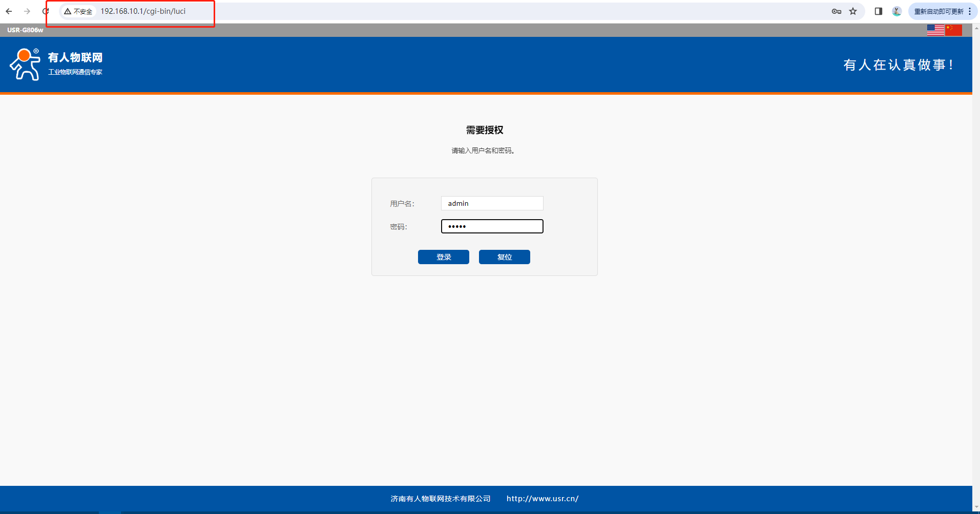The image size is (980, 514).
Task: Open the browser side panel
Action: (878, 11)
